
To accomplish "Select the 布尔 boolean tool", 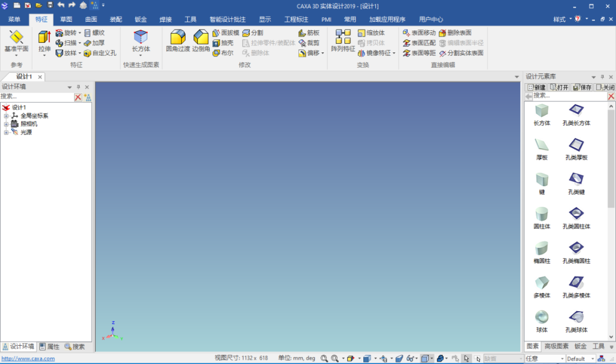I will pyautogui.click(x=223, y=53).
